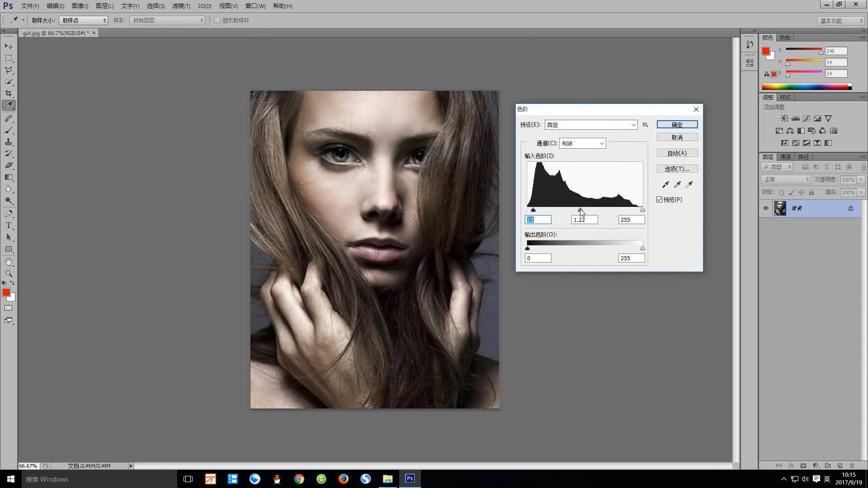Click the foreground color swatch in Color panel
This screenshot has height=488, width=868.
766,51
